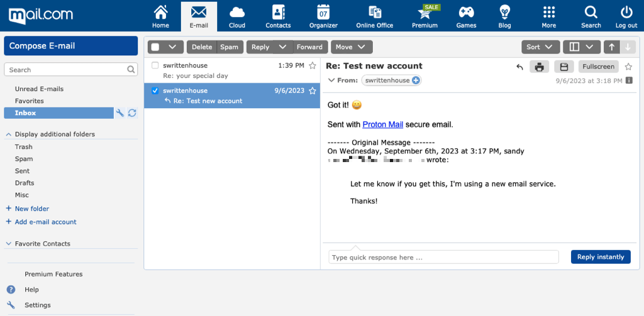
Task: Refresh the Inbox folder
Action: 132,113
